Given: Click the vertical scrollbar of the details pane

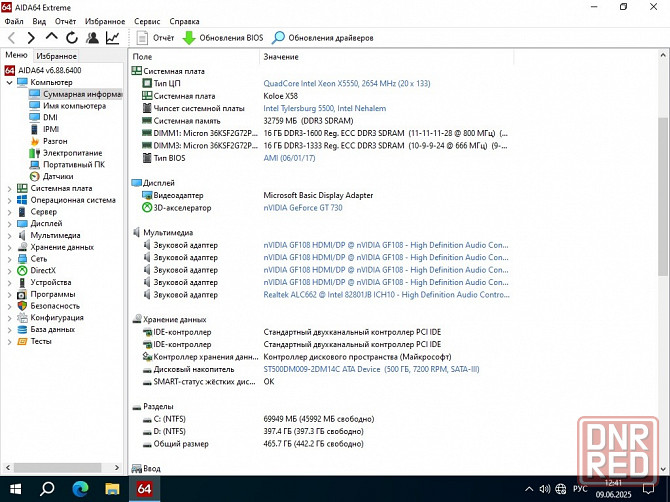Looking at the screenshot, I should click(x=663, y=197).
